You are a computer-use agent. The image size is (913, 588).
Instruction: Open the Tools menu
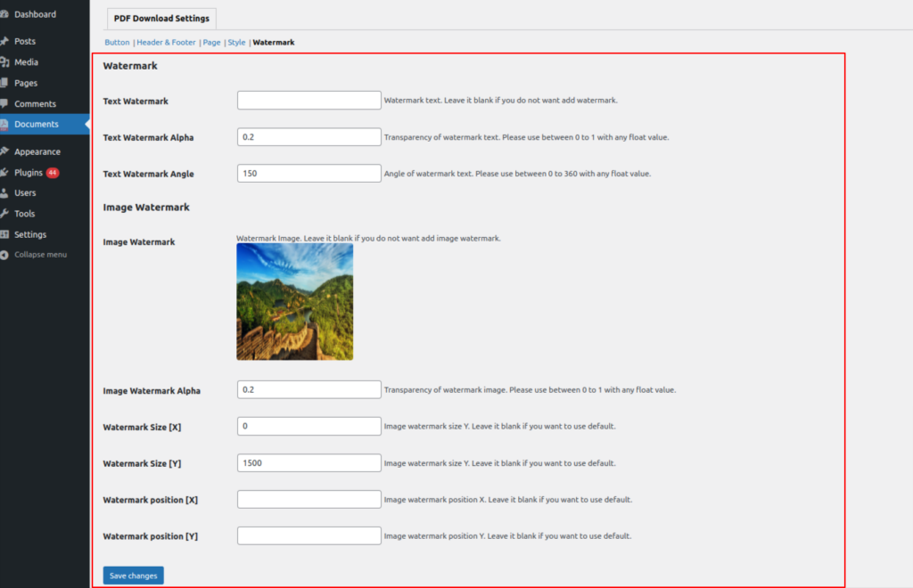[x=26, y=213]
